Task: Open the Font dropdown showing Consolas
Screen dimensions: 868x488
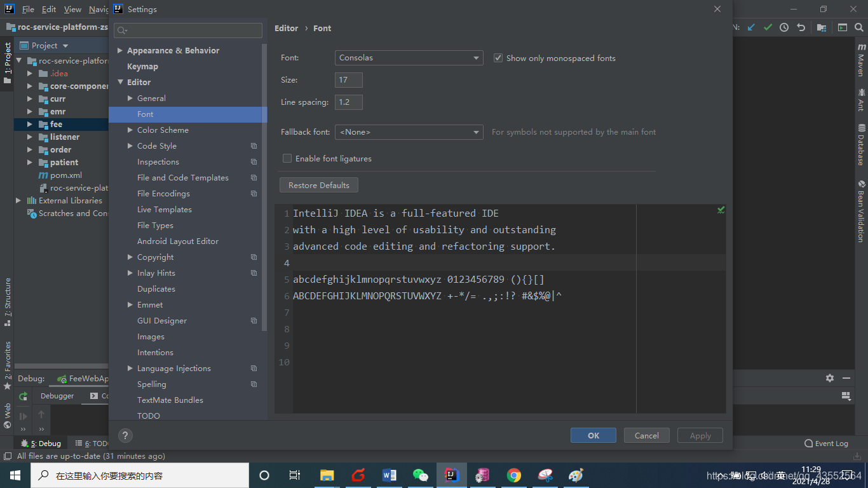Action: click(409, 58)
